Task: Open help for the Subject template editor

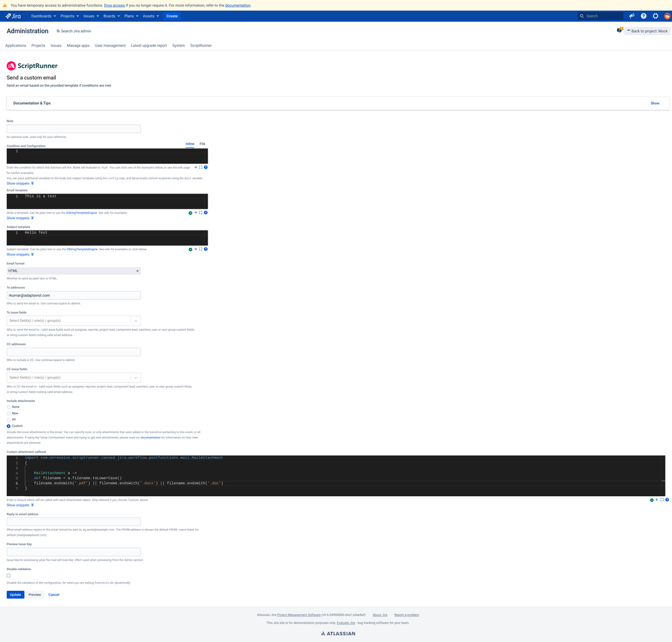Action: coord(206,249)
